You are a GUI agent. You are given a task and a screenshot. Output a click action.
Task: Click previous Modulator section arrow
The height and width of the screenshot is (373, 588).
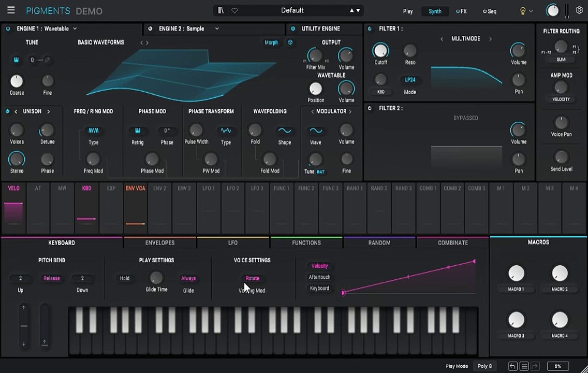point(313,111)
